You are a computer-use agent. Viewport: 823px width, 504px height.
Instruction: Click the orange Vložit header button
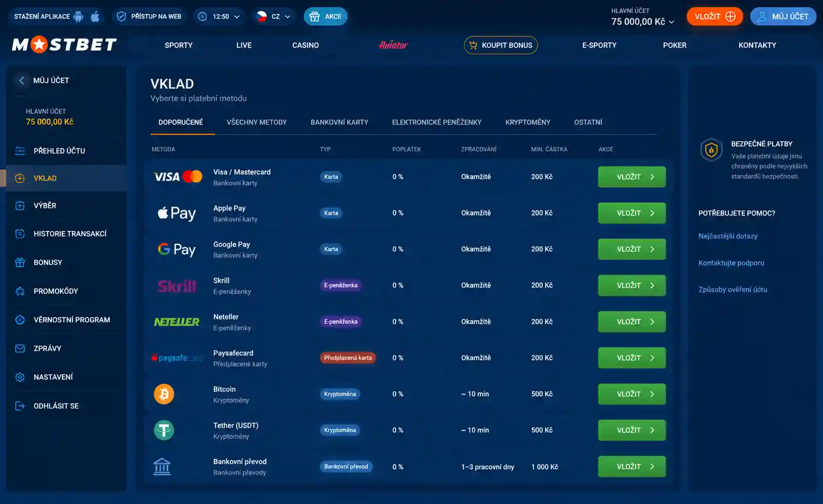click(x=715, y=16)
